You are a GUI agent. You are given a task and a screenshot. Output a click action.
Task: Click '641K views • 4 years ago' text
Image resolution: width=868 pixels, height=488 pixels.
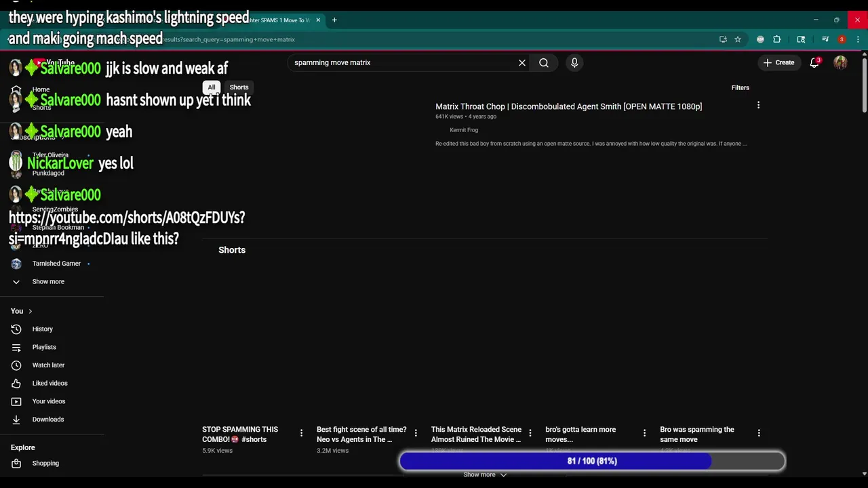[x=466, y=117]
